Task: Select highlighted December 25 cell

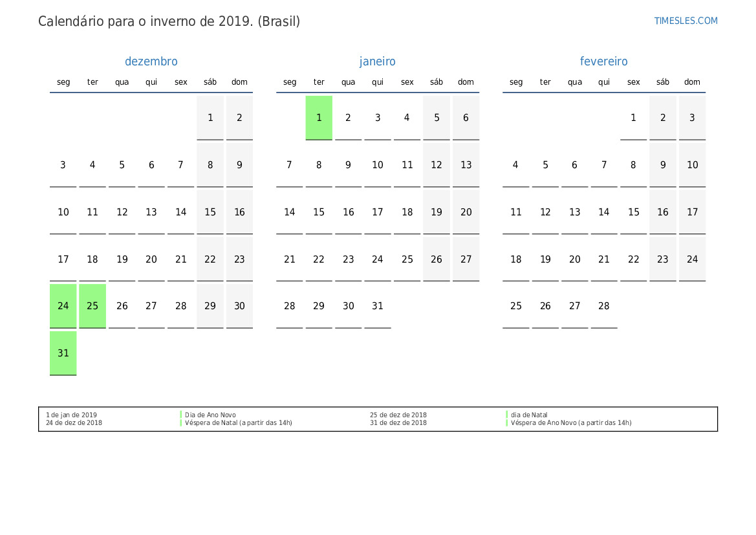Action: (x=92, y=306)
